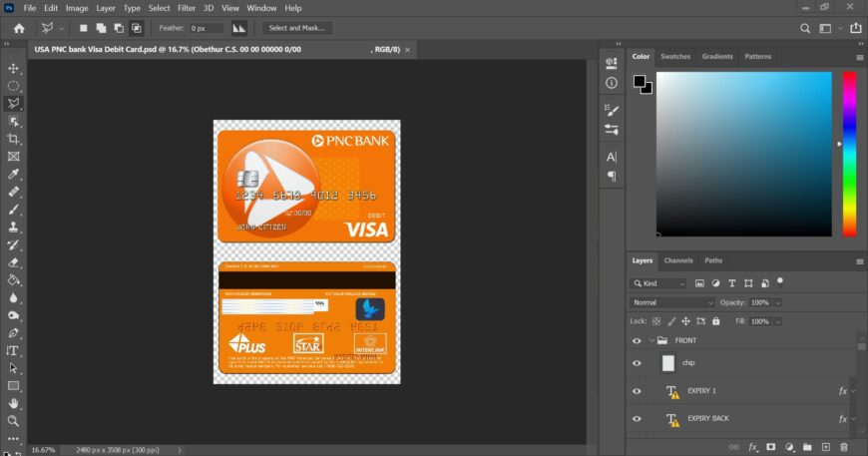Click the new group folder icon in Layers footer
The height and width of the screenshot is (456, 868).
(807, 447)
